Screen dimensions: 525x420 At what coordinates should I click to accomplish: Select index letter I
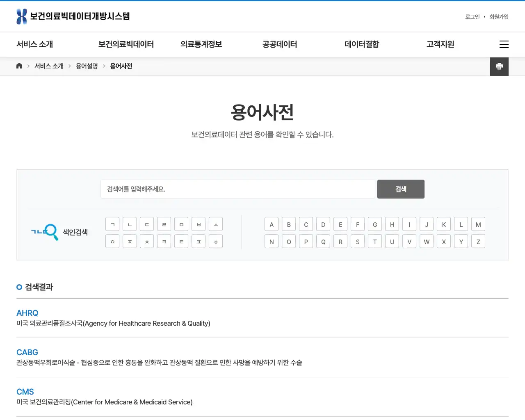pos(409,224)
